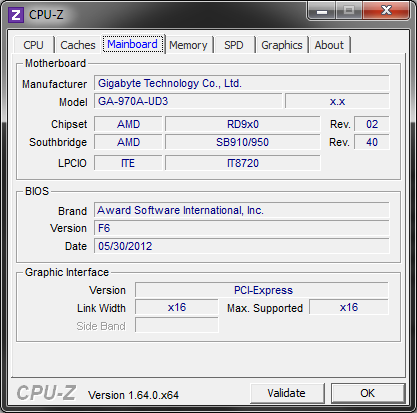Viewport: 417px width, 413px height.
Task: Switch to the CPU tab
Action: tap(34, 45)
